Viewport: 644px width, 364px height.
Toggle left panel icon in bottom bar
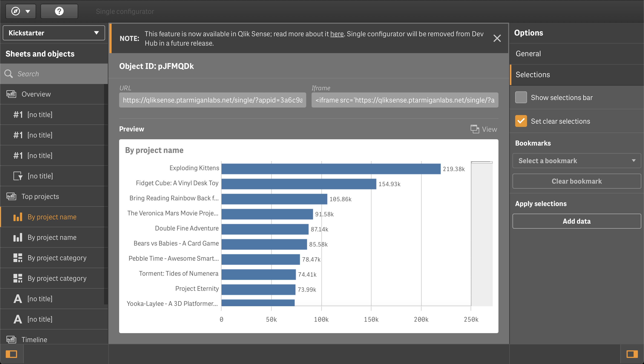[x=11, y=354]
